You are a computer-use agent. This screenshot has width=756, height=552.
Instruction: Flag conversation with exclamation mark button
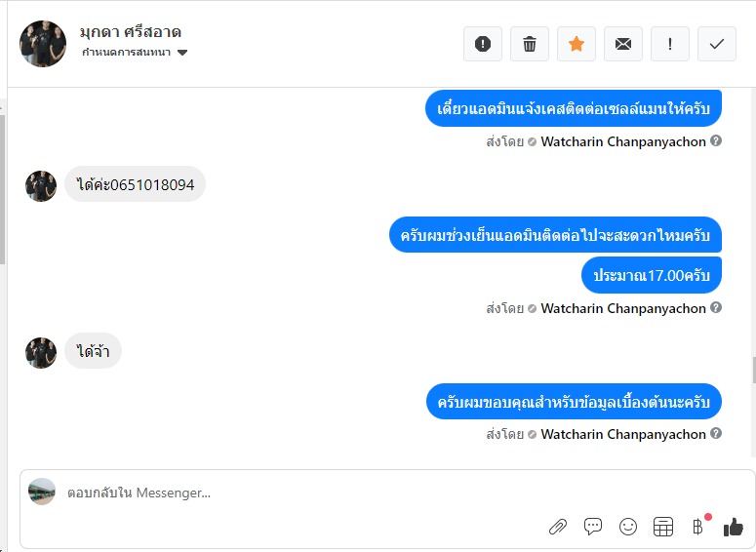point(670,44)
